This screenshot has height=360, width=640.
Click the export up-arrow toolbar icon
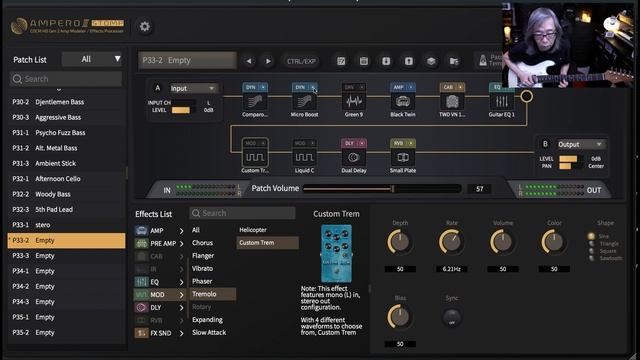409,61
